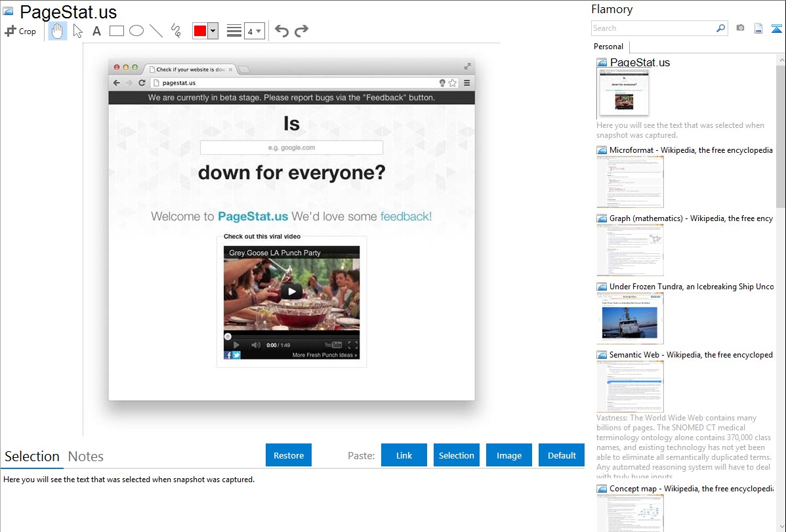Redo the last undone edit

[301, 31]
